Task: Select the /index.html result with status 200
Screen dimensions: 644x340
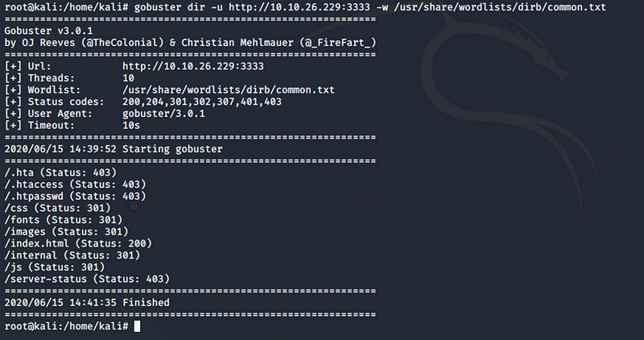Action: tap(78, 243)
